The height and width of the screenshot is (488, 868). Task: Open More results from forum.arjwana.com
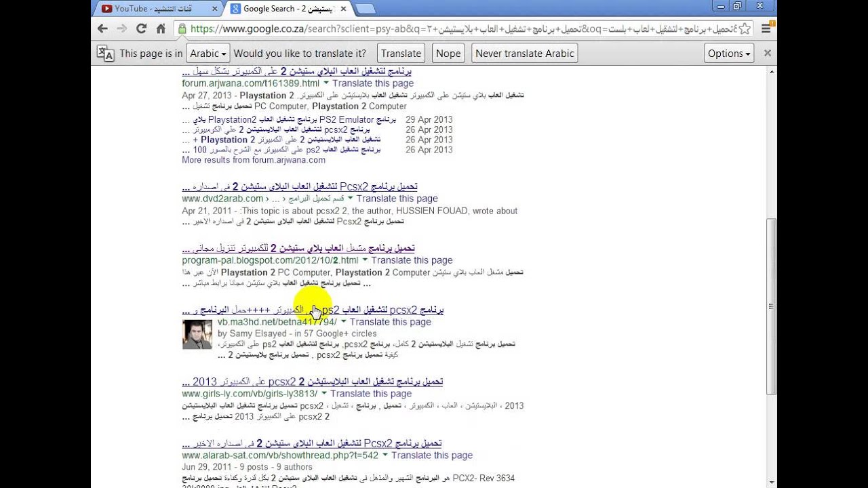coord(254,160)
